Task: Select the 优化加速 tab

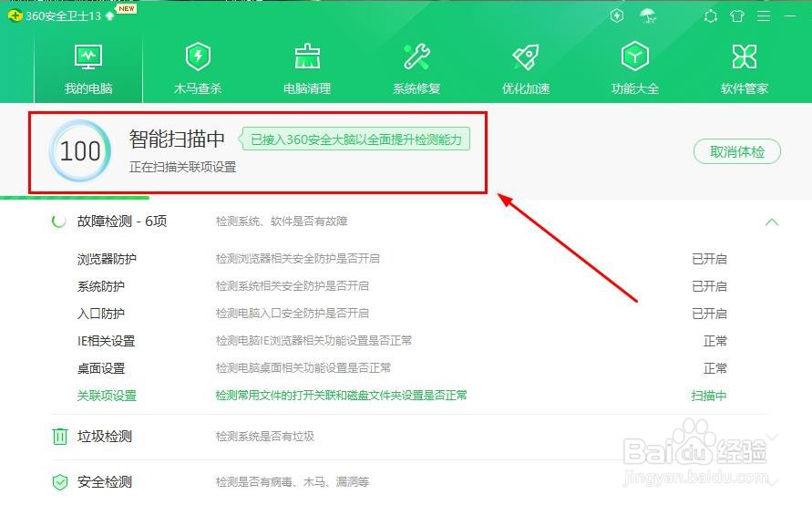Action: (526, 69)
